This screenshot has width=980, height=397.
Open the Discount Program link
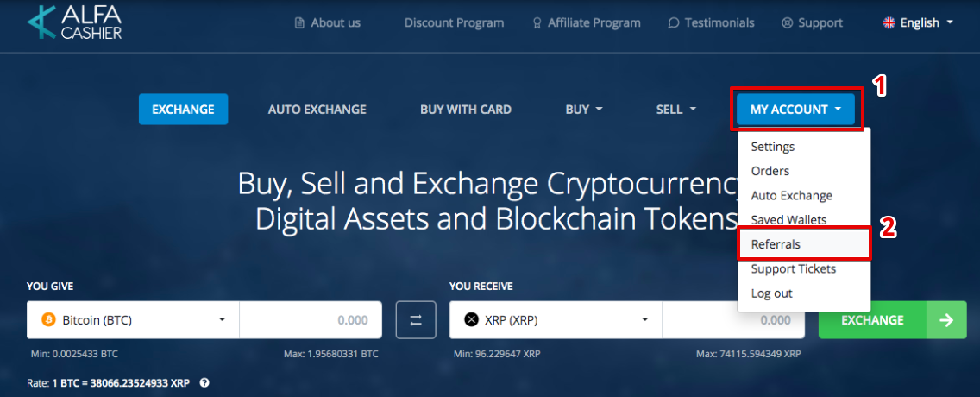(x=454, y=23)
